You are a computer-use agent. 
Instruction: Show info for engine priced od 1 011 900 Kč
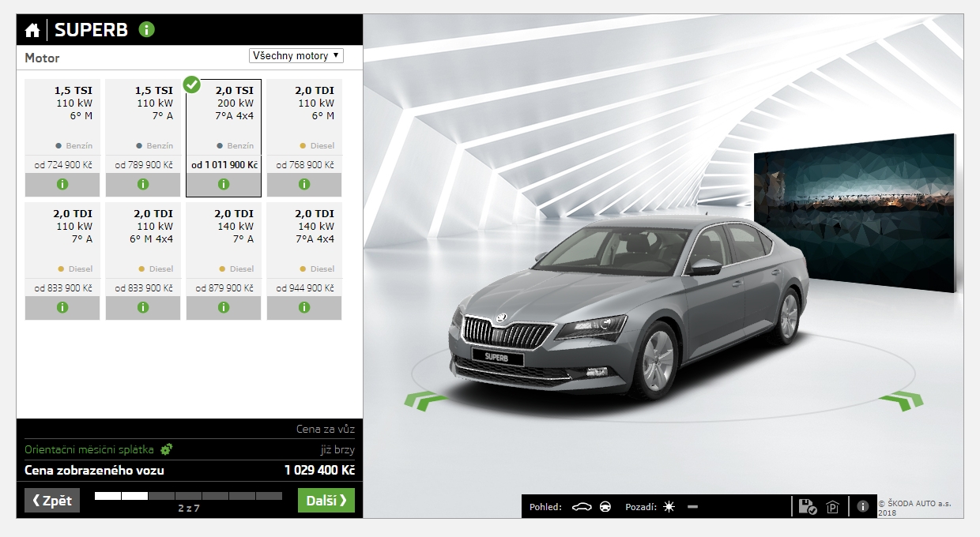[x=224, y=184]
